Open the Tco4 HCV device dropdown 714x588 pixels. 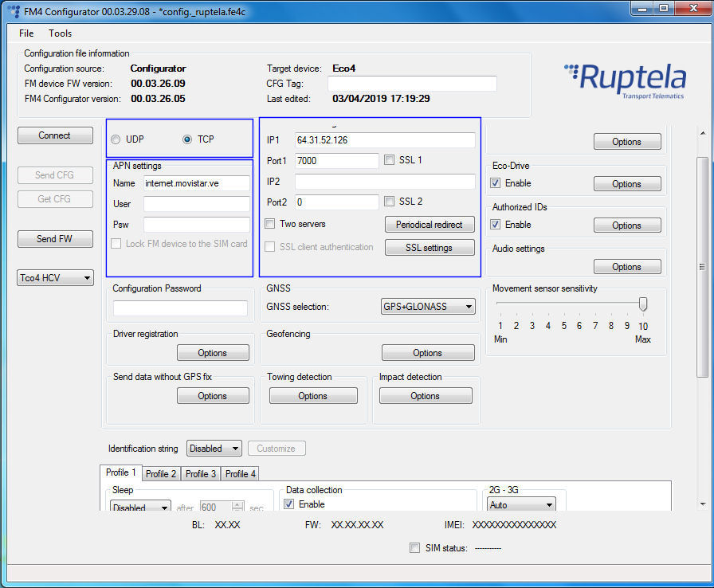(x=54, y=277)
